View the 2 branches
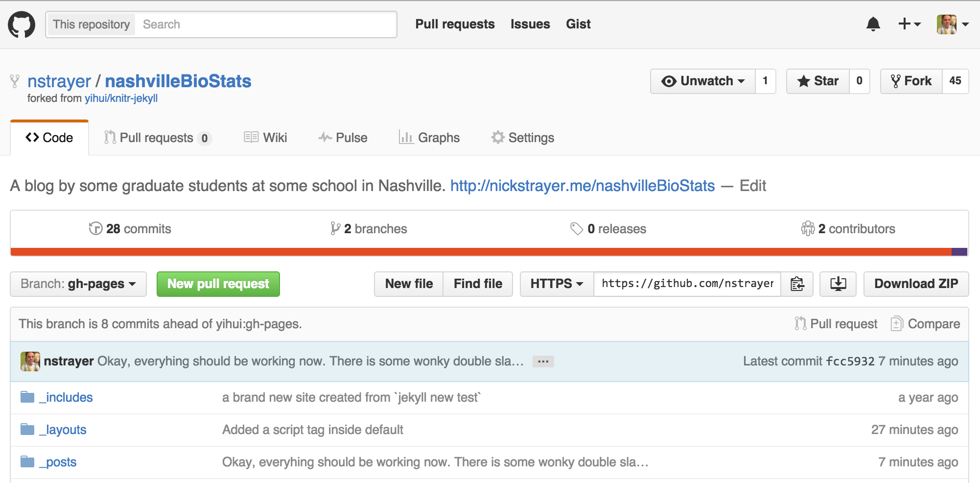The image size is (980, 483). click(369, 229)
